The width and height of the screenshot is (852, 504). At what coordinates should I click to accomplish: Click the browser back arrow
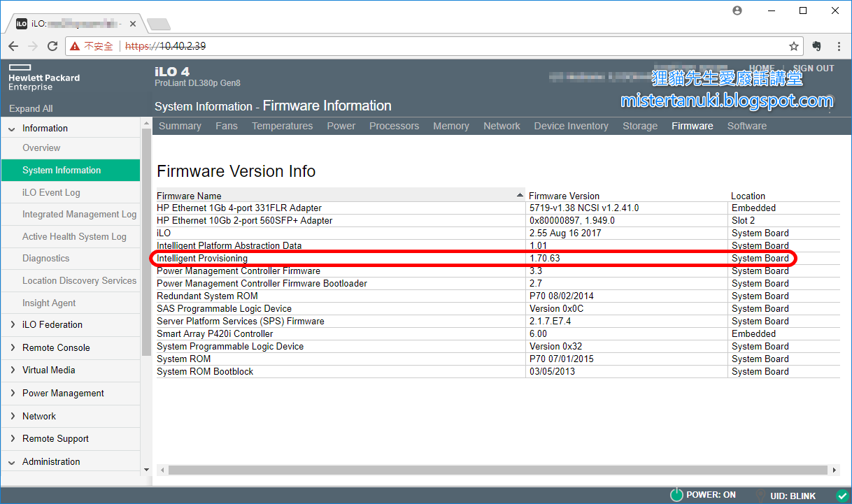click(13, 46)
